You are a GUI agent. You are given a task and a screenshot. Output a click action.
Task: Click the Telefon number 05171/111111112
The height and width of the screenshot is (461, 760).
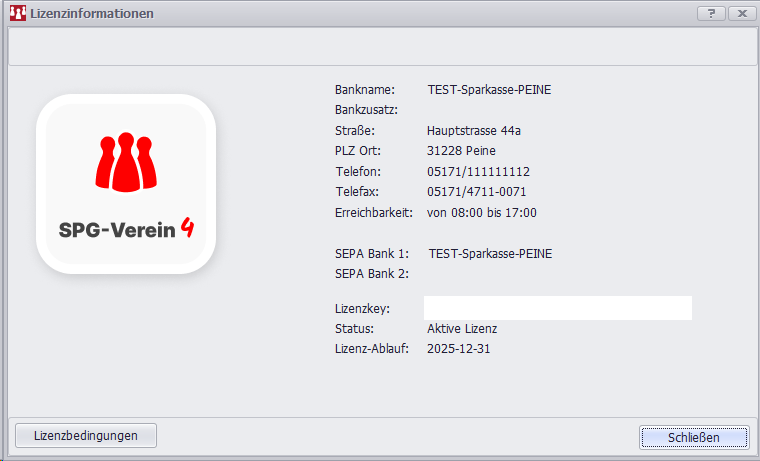click(x=478, y=172)
